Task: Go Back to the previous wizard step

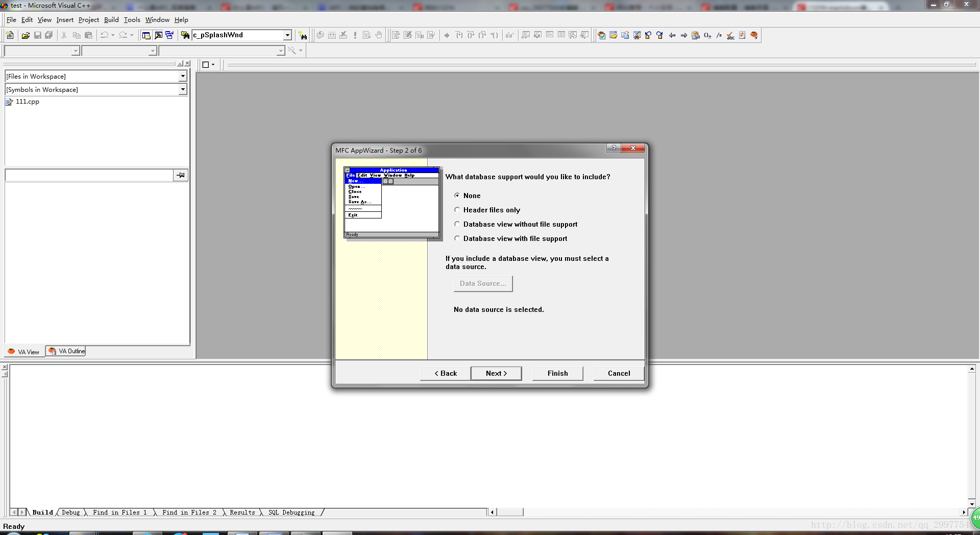Action: point(445,373)
